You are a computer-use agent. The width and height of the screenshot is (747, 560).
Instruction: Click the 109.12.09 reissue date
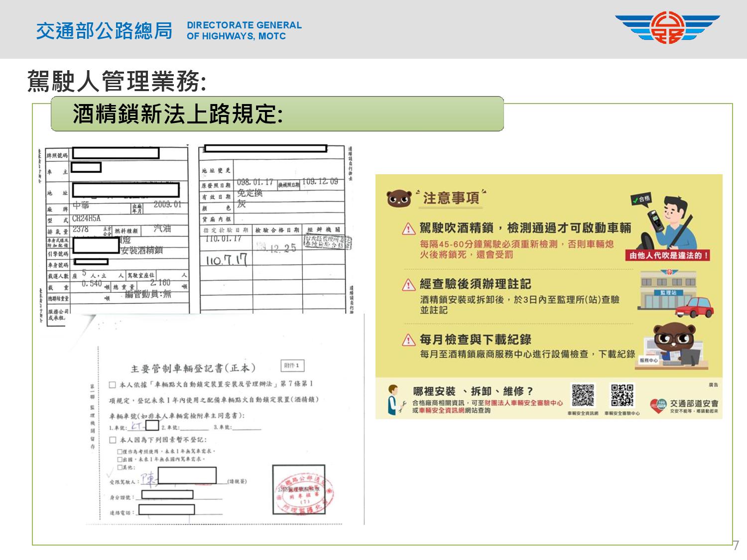point(320,182)
